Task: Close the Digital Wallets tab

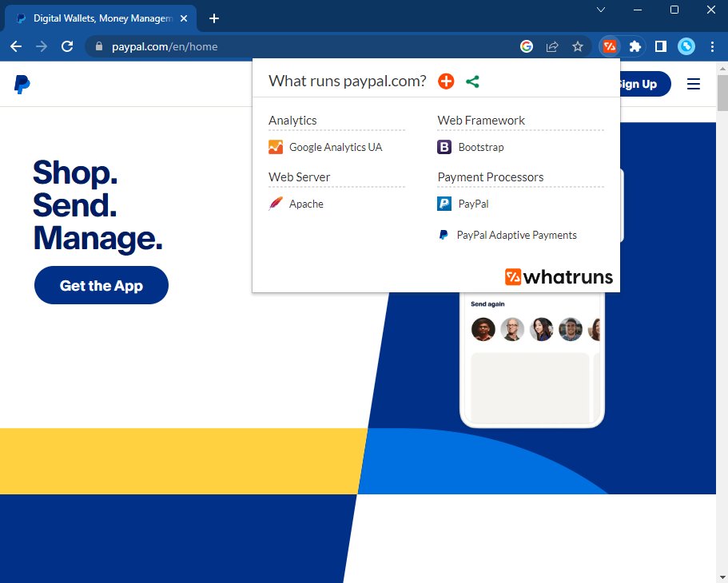Action: 184,18
